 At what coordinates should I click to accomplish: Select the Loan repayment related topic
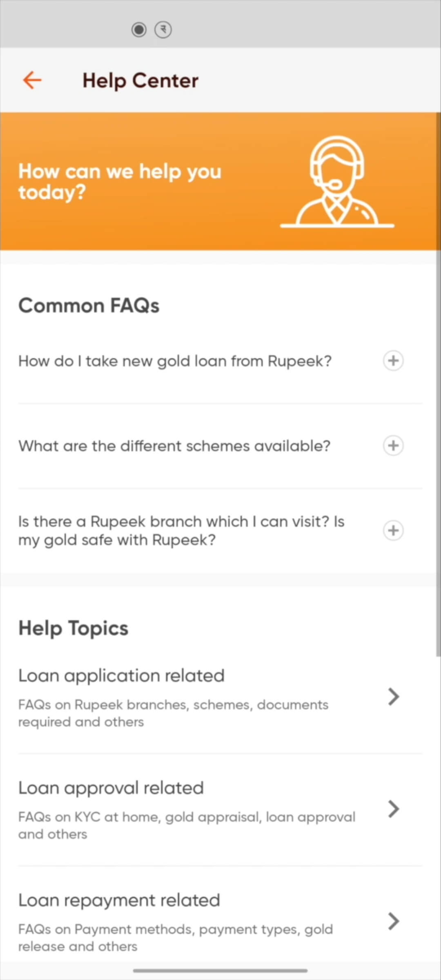tap(119, 901)
